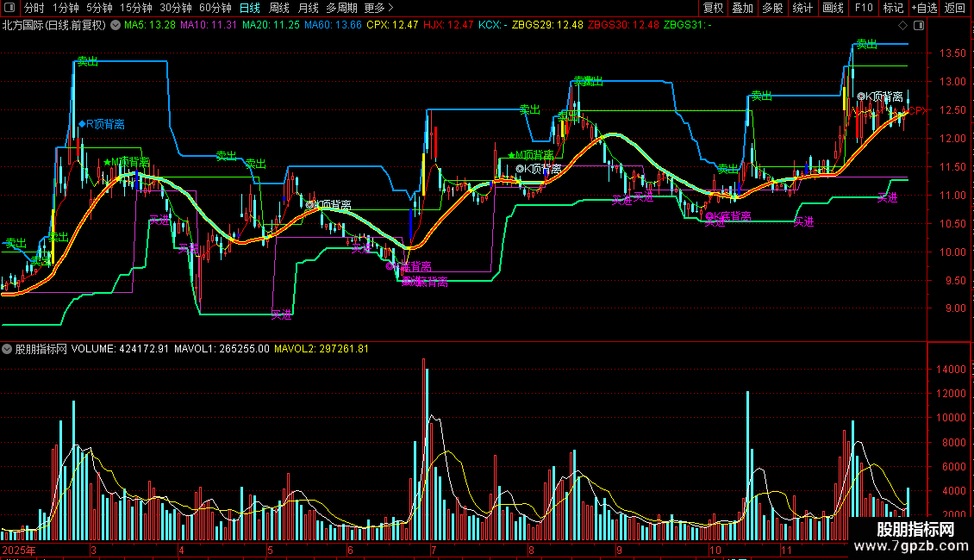Open the 多周期 multi-period view
The width and height of the screenshot is (974, 560).
click(x=341, y=8)
